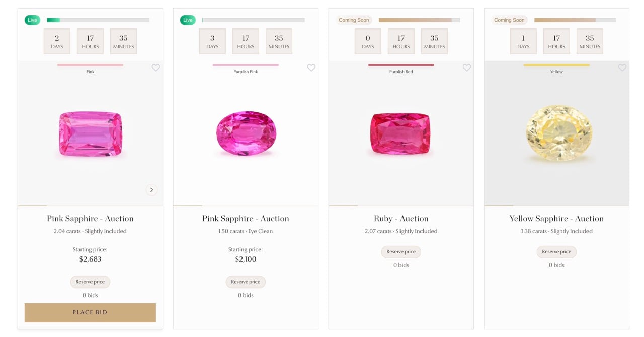Screen dimensions: 644x337
Task: Click the Purplish Red color bar
Action: point(401,65)
